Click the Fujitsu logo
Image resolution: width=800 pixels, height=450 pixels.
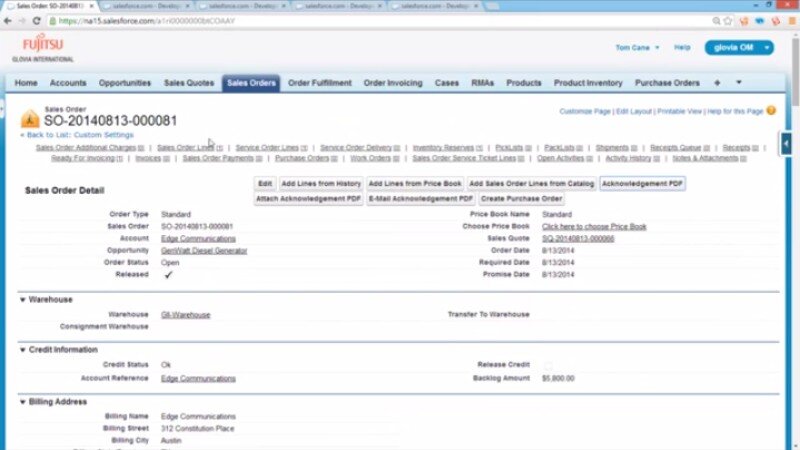[42, 47]
